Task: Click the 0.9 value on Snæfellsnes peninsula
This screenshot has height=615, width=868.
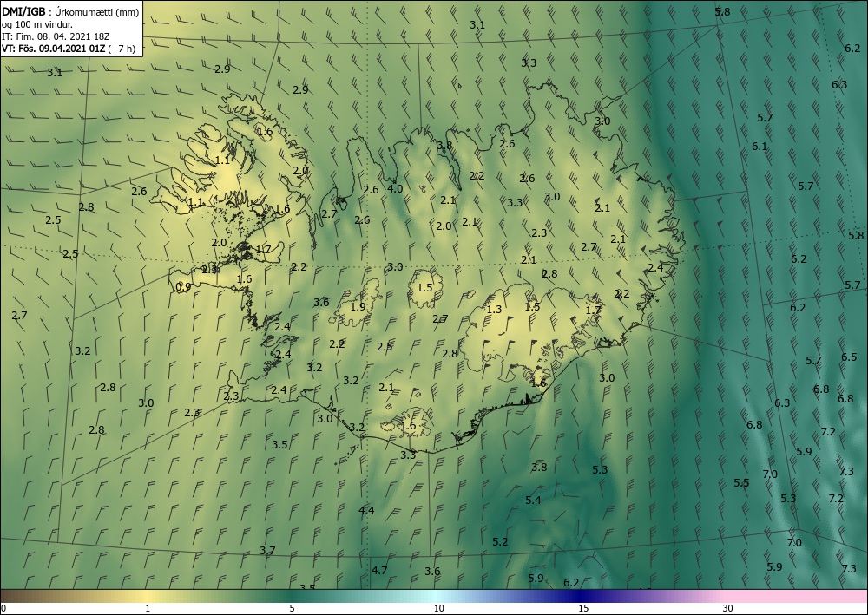Action: 183,286
